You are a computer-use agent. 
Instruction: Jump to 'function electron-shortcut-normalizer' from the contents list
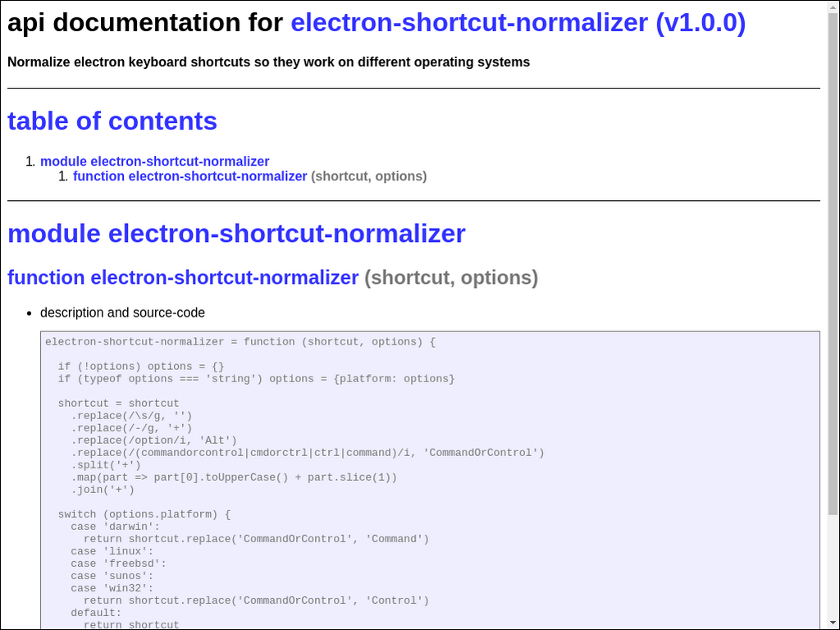point(189,176)
